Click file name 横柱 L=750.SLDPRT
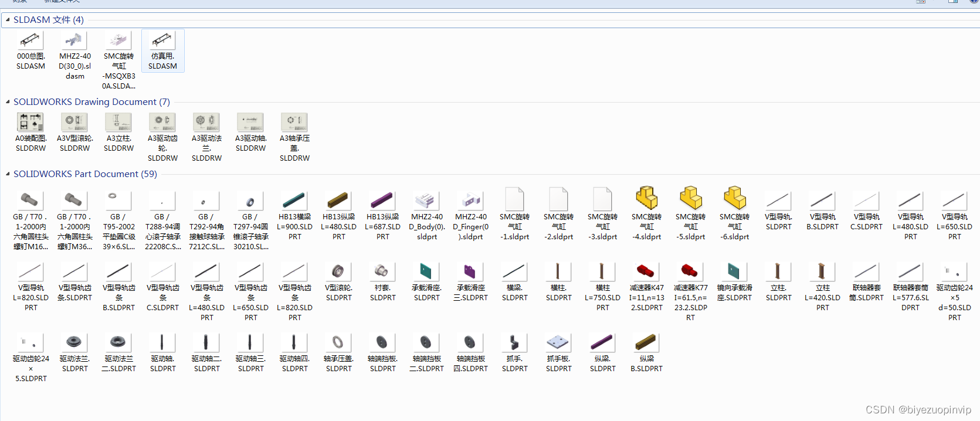The height and width of the screenshot is (421, 980). pyautogui.click(x=602, y=297)
